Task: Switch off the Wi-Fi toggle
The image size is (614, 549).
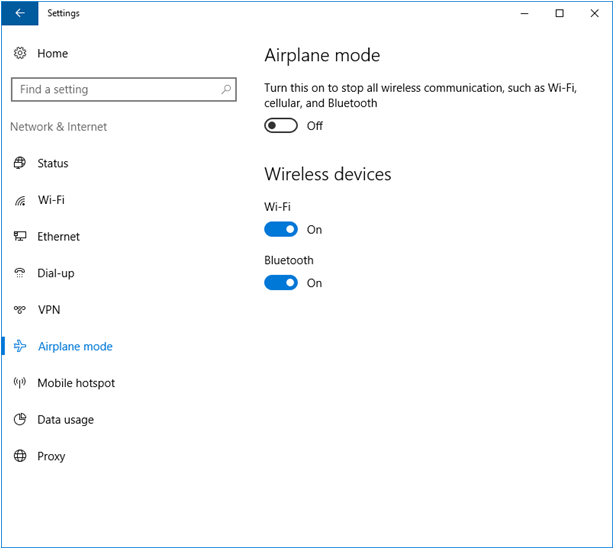Action: [x=281, y=229]
